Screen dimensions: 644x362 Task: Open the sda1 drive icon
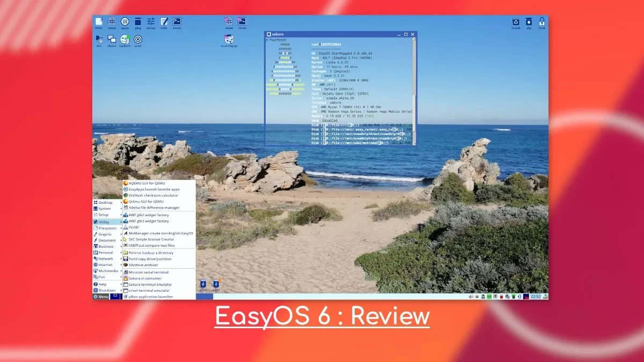203,285
